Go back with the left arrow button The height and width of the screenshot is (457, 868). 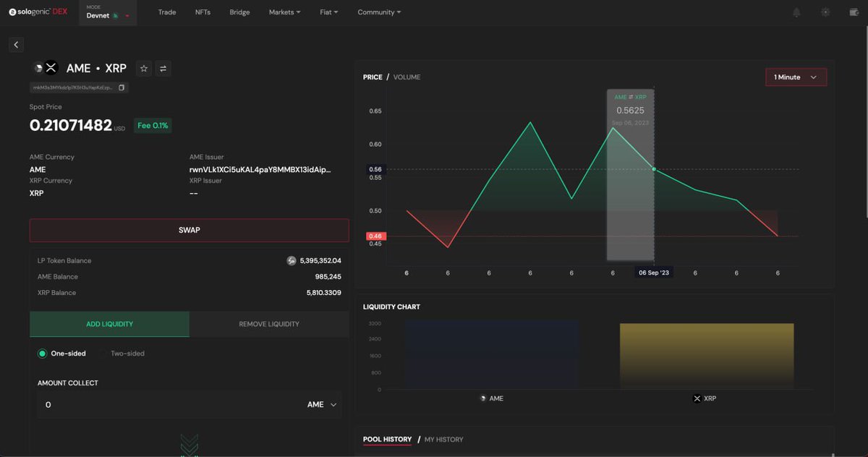point(16,45)
